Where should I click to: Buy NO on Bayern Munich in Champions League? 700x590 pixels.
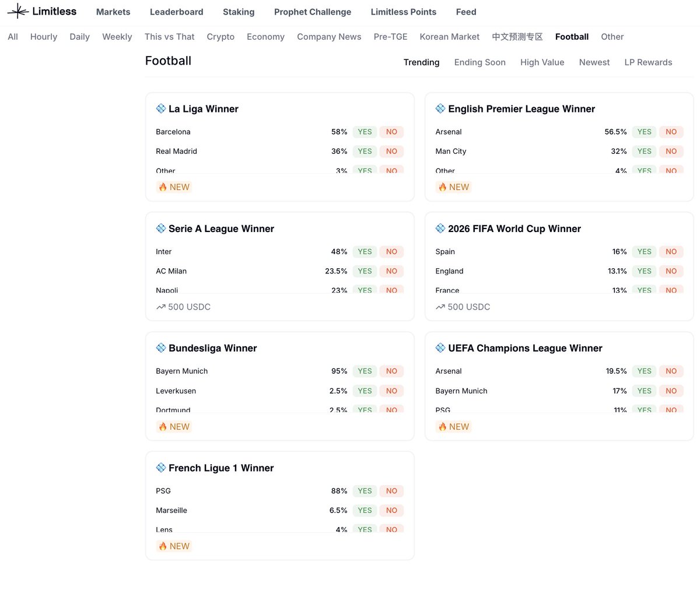pyautogui.click(x=671, y=391)
